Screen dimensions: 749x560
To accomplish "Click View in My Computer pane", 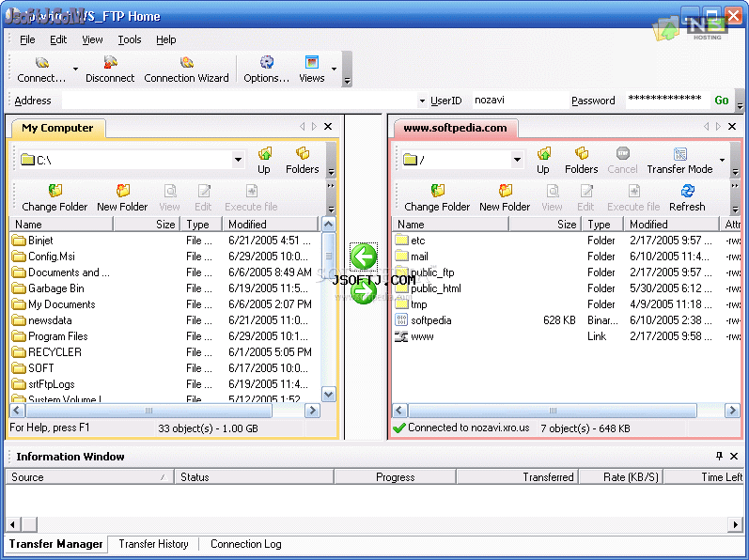I will coord(169,198).
